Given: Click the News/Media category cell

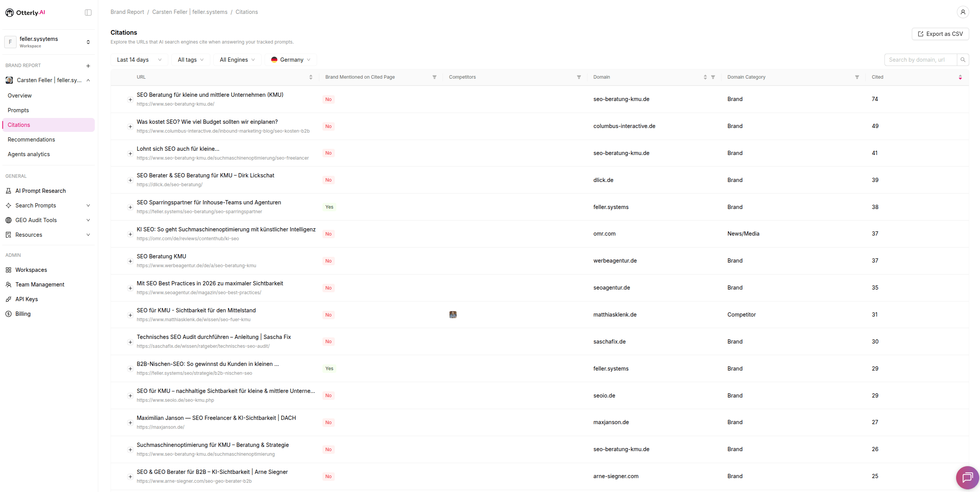Looking at the screenshot, I should pyautogui.click(x=743, y=234).
